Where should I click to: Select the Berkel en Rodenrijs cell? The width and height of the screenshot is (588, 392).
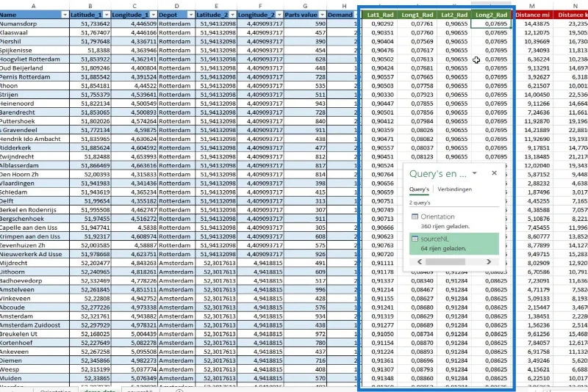[x=35, y=210]
